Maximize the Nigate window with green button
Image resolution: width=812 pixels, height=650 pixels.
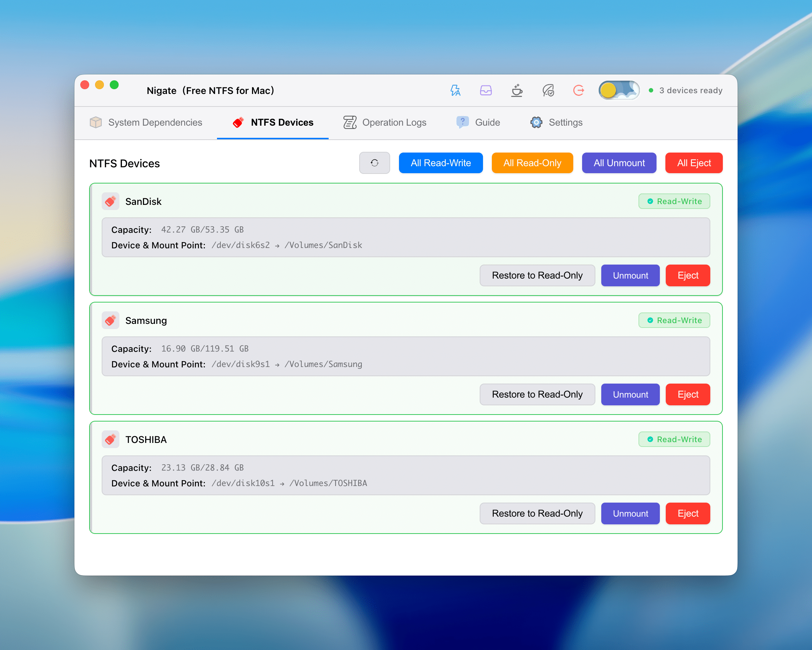tap(114, 85)
